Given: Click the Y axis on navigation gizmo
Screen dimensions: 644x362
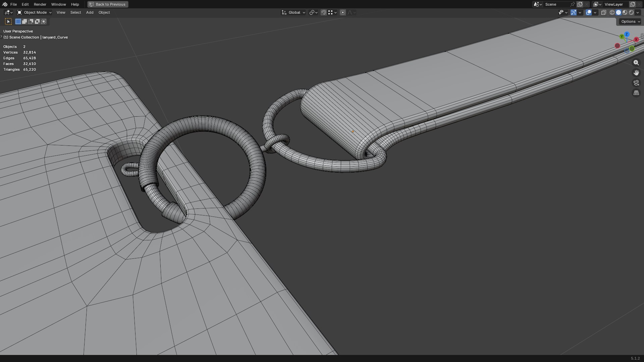Looking at the screenshot, I should click(x=622, y=37).
